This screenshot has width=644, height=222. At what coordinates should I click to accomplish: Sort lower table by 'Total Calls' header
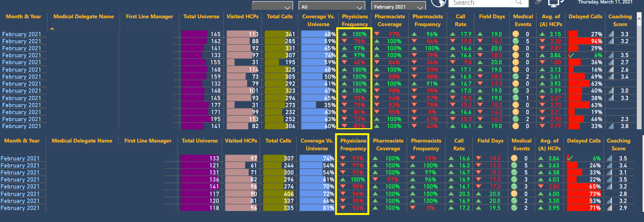pos(278,141)
